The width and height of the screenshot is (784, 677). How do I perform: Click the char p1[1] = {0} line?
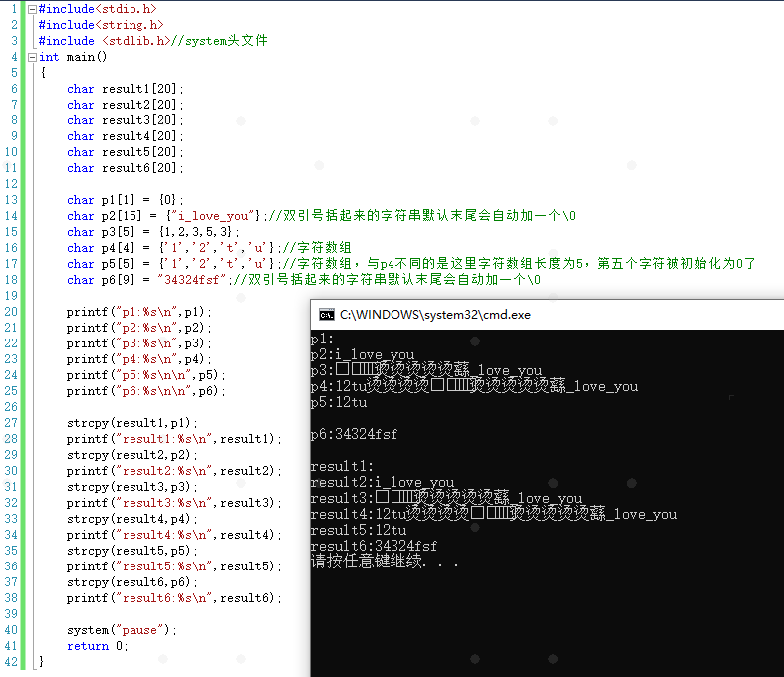coord(126,200)
